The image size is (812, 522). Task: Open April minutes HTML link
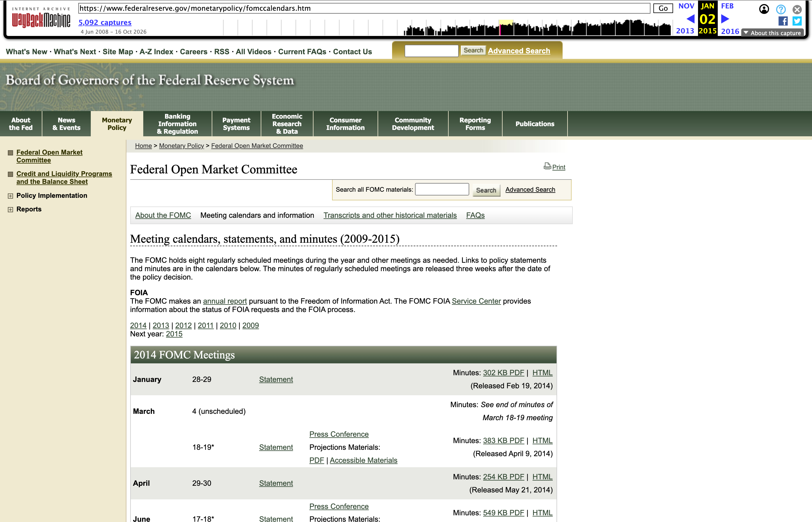(x=542, y=477)
